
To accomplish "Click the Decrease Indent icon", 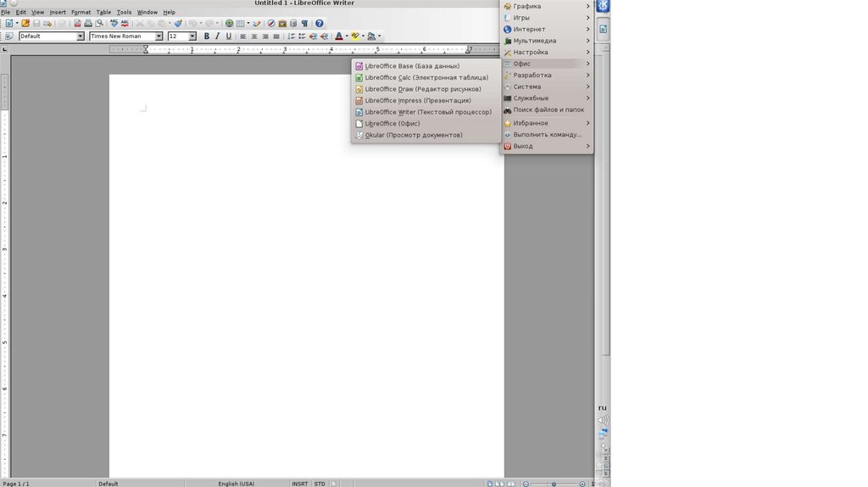I will pyautogui.click(x=314, y=36).
